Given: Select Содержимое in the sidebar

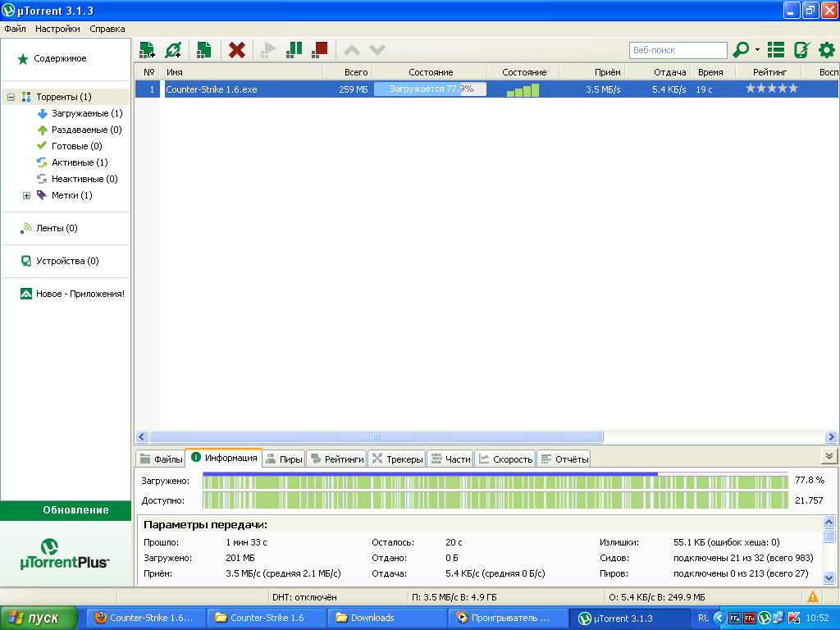Looking at the screenshot, I should 60,58.
